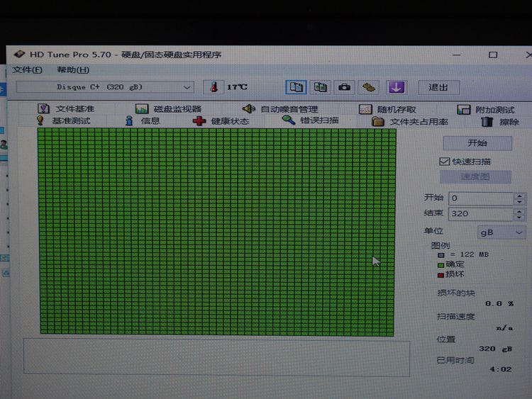
Task: Open the 文件基准 tab
Action: click(66, 109)
